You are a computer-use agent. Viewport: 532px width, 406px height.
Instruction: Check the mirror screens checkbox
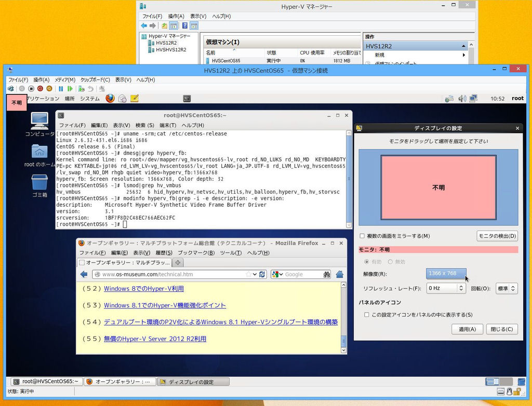click(x=362, y=236)
